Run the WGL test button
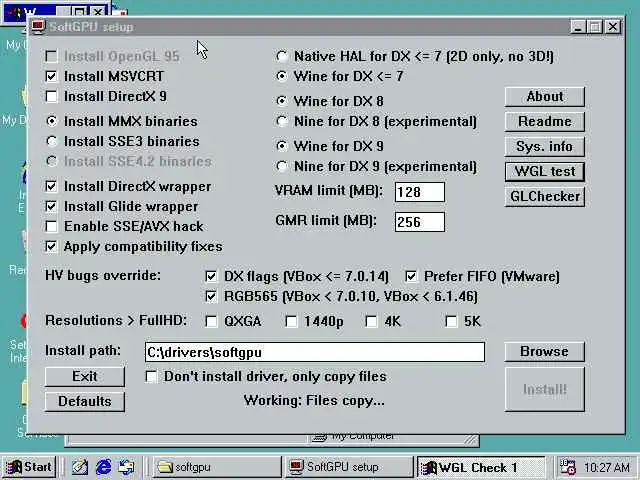 coord(544,171)
